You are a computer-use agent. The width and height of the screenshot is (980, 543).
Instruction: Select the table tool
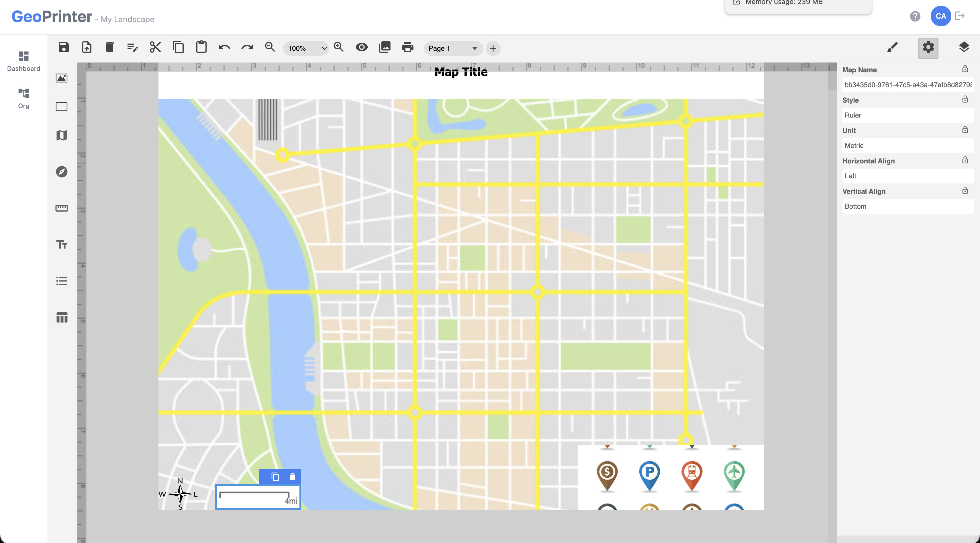[x=62, y=317]
